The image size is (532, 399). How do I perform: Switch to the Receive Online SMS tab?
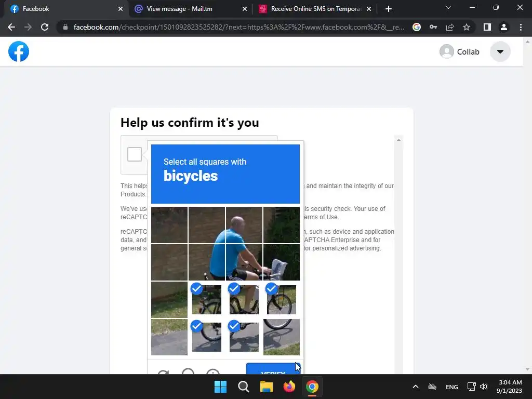(315, 9)
